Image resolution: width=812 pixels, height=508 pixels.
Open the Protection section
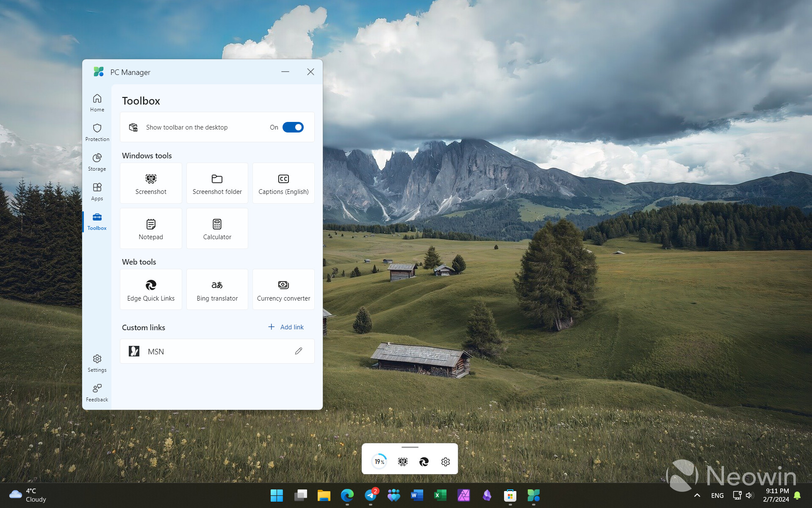click(x=97, y=133)
